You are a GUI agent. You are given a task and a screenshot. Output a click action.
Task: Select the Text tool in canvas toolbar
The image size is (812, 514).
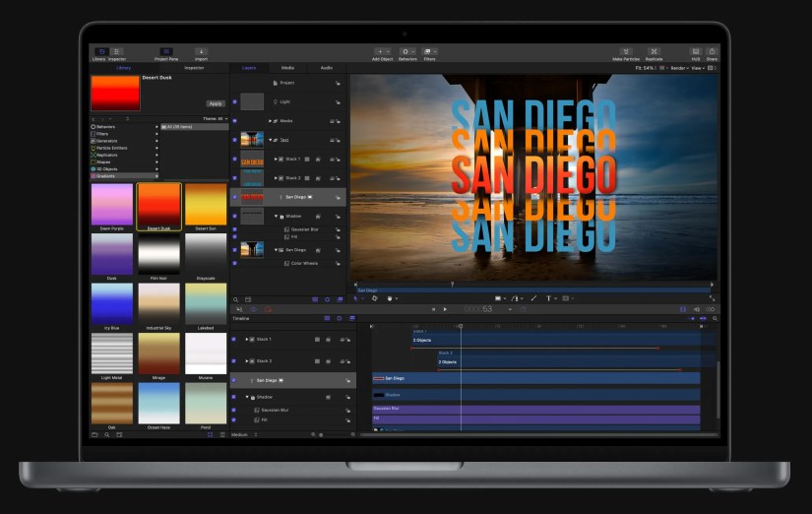point(549,298)
